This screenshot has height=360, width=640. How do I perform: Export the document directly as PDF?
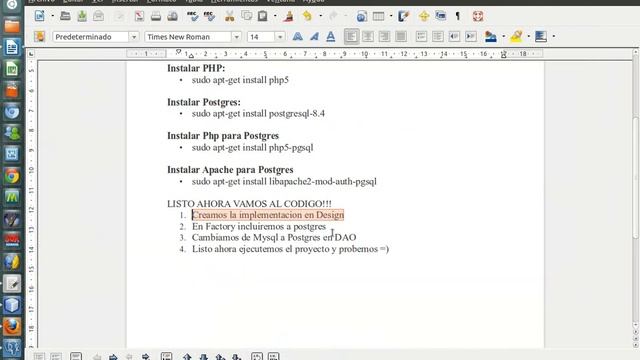click(139, 16)
